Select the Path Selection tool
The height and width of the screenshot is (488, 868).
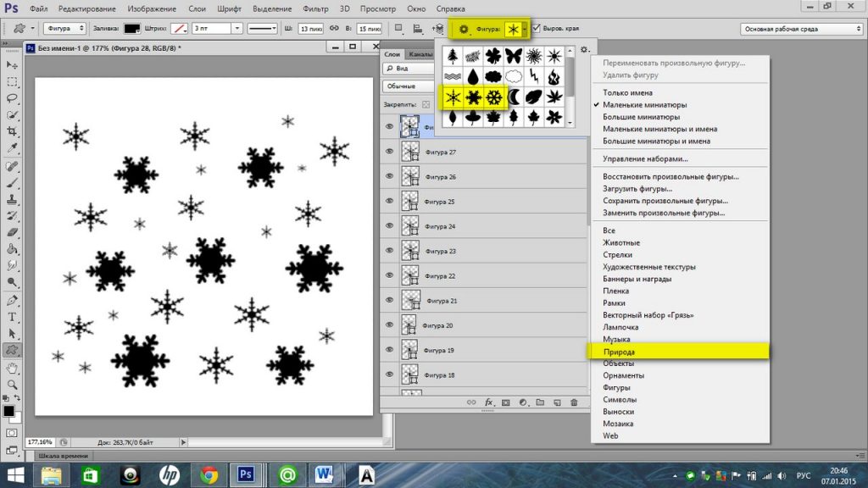coord(12,334)
